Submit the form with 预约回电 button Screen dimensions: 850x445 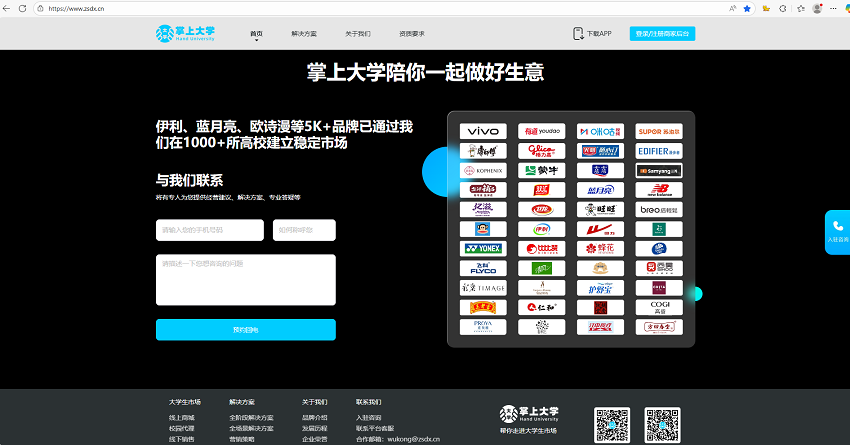click(245, 330)
